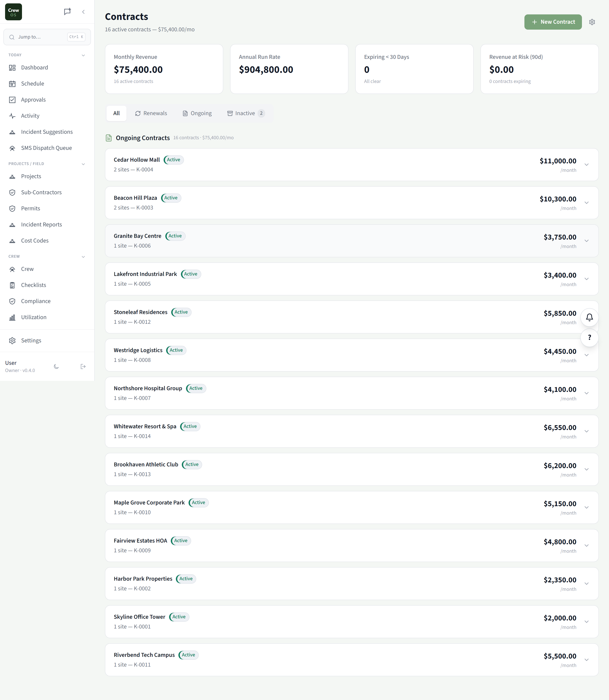Viewport: 609px width, 700px height.
Task: Click the CrewOS logo icon
Action: [x=14, y=12]
